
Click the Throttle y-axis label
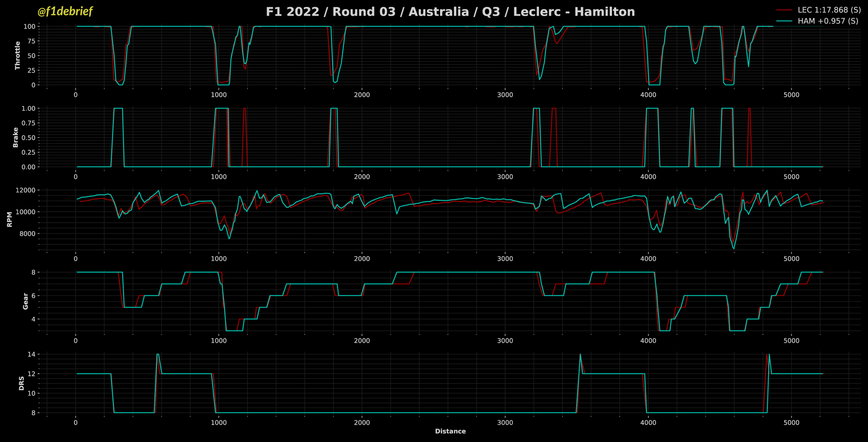17,56
